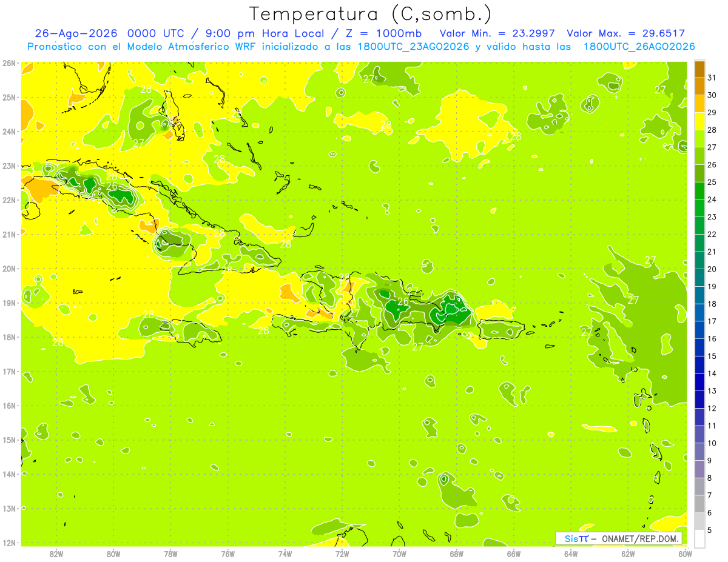Click the color bar label "31"
The width and height of the screenshot is (728, 562).
point(712,78)
